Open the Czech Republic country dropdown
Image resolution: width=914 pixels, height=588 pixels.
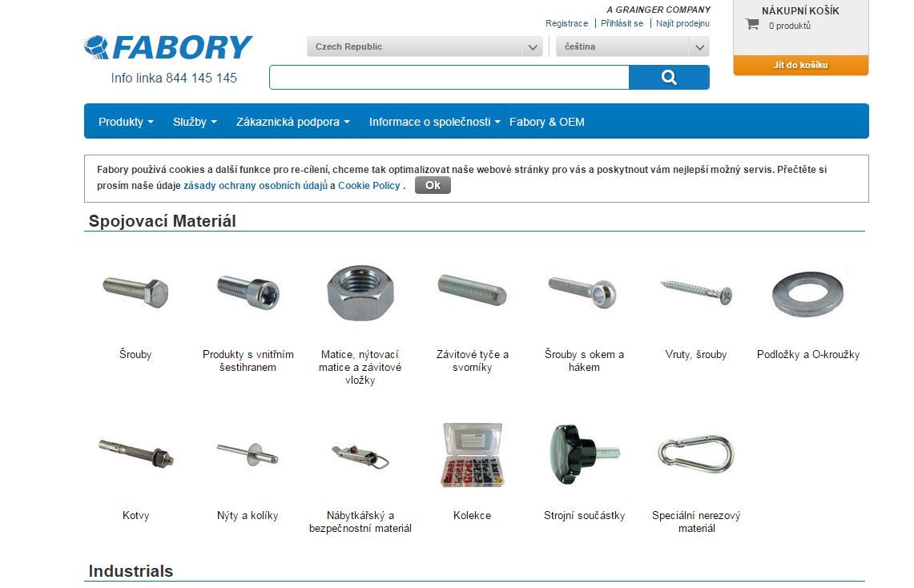pyautogui.click(x=425, y=46)
